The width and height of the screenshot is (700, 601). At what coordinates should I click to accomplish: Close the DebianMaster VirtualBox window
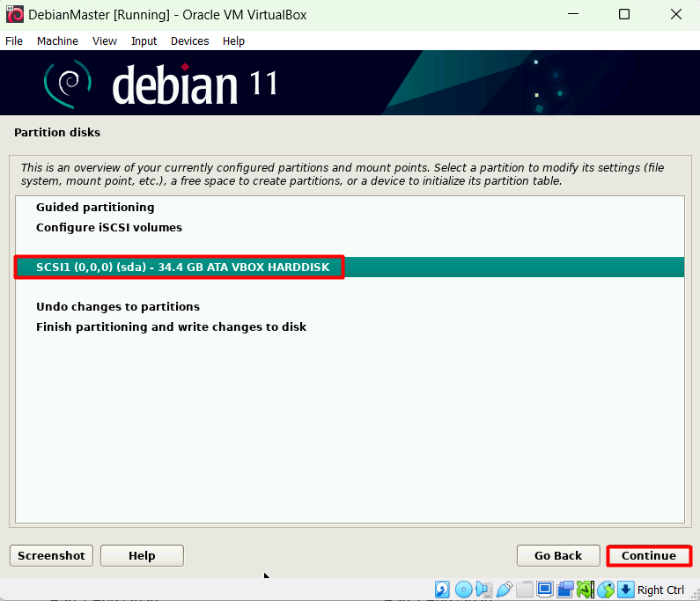[676, 14]
